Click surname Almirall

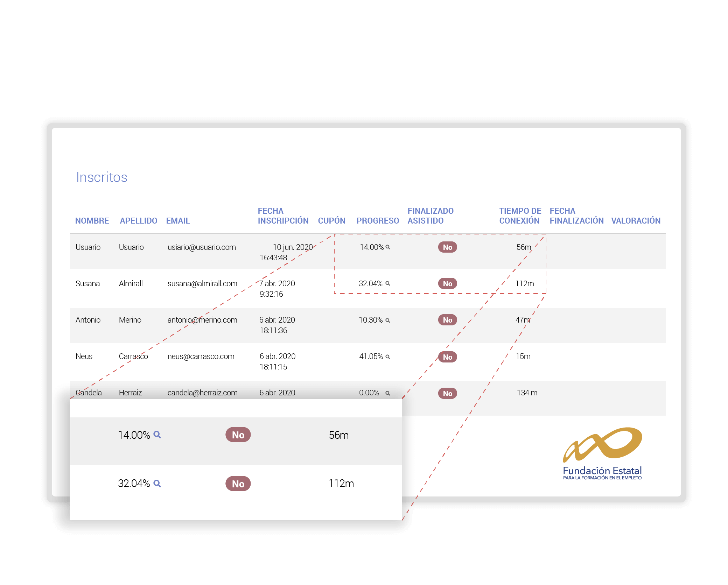[131, 283]
